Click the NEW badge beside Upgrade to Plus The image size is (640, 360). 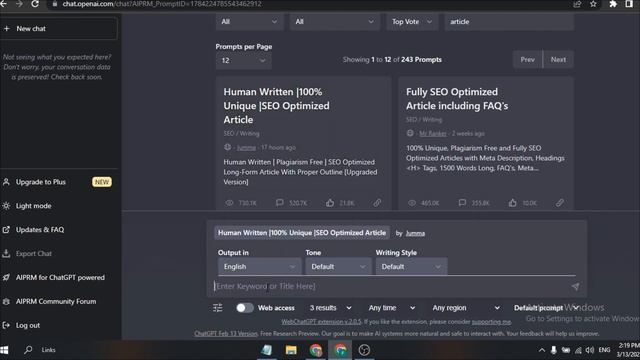(x=102, y=182)
